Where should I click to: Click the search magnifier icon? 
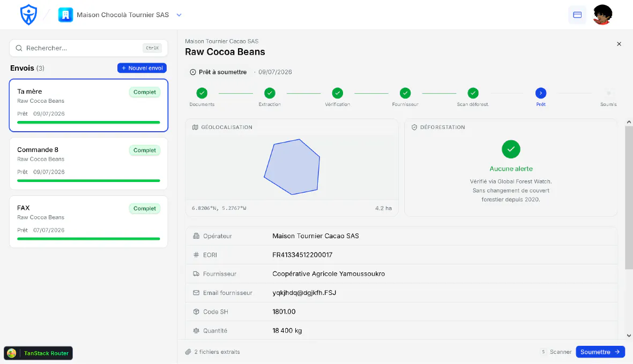19,48
